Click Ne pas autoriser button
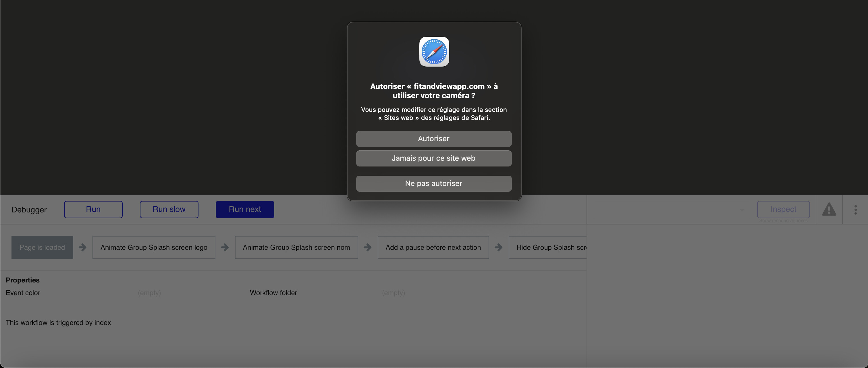 coord(434,183)
